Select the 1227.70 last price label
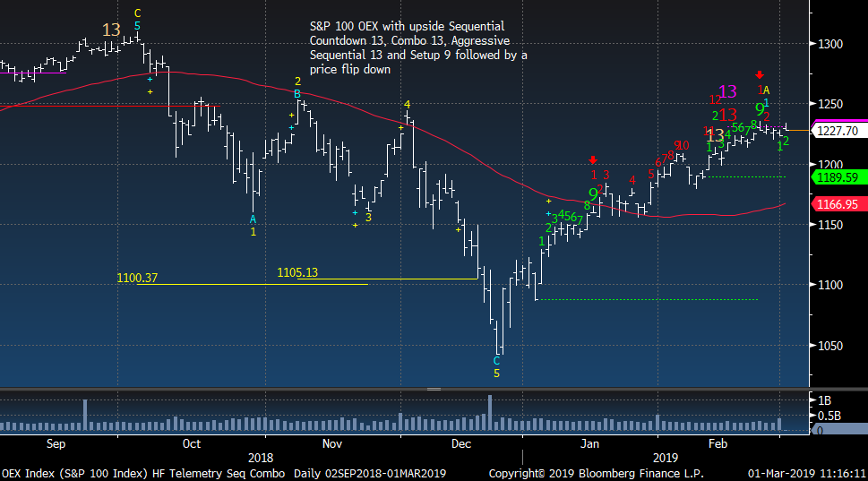Viewport: 868px width, 481px height. pyautogui.click(x=838, y=131)
